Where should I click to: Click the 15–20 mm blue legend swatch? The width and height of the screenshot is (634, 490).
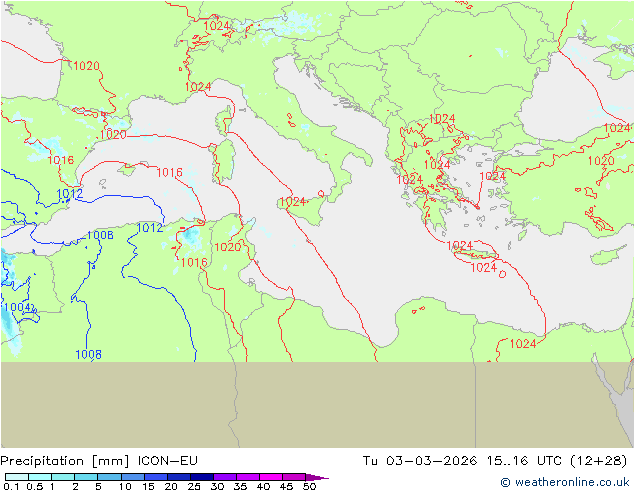click(156, 477)
